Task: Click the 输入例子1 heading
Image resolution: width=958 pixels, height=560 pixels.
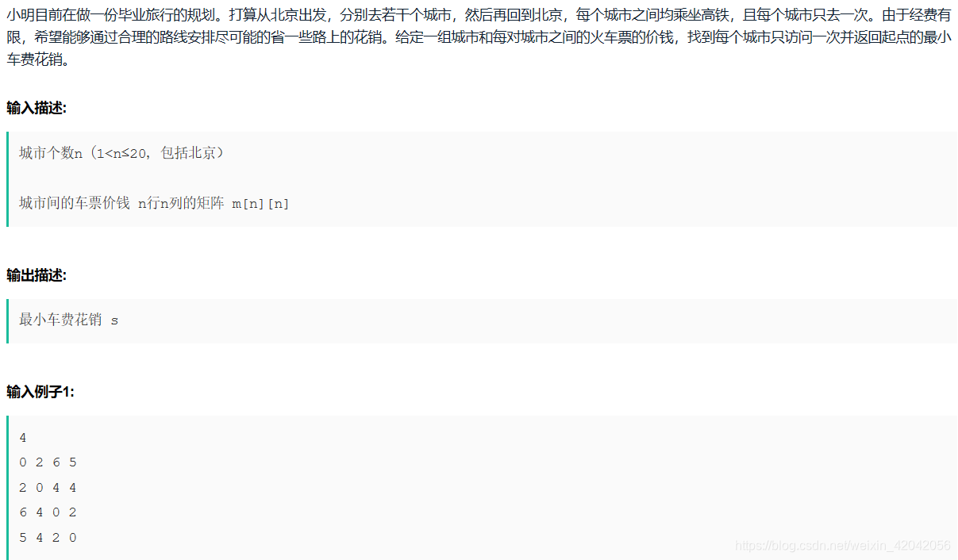Action: pyautogui.click(x=40, y=392)
